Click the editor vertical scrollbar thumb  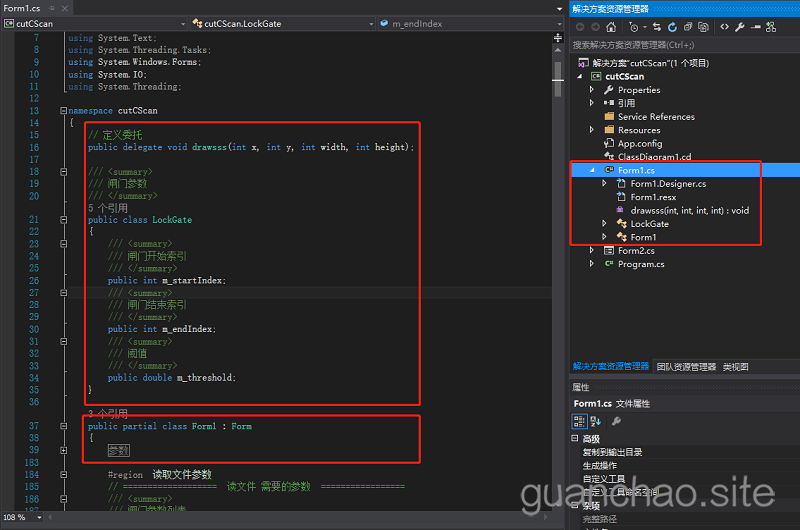(x=558, y=79)
